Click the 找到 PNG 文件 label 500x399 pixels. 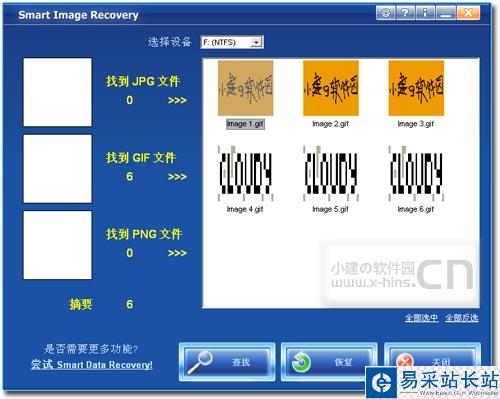point(144,234)
